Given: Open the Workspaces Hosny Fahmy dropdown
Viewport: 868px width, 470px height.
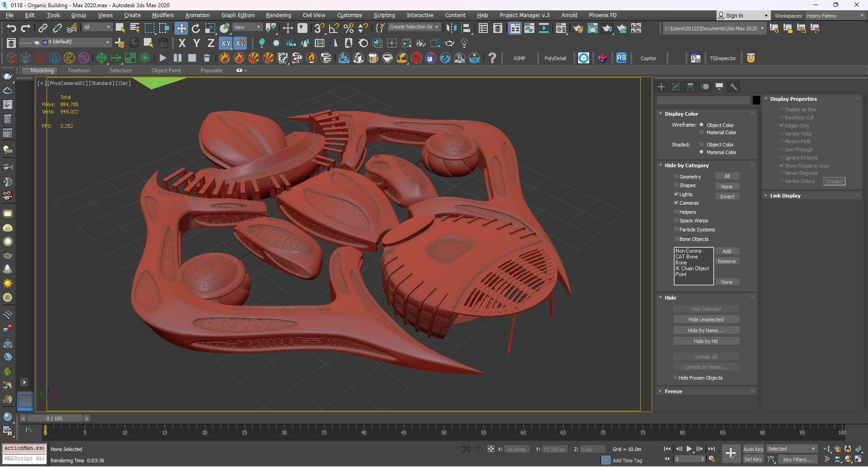Looking at the screenshot, I should (x=835, y=15).
